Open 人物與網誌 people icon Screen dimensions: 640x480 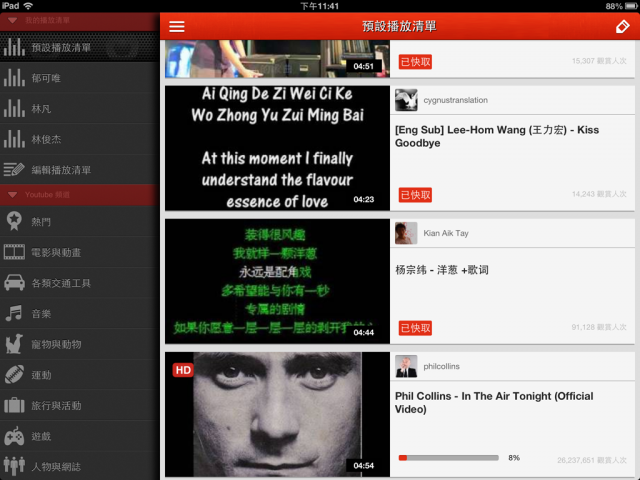tap(14, 466)
